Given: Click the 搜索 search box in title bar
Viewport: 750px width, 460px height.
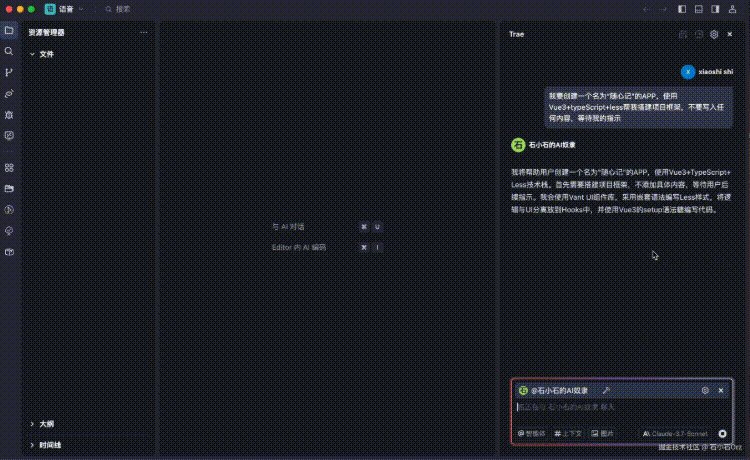Looking at the screenshot, I should [x=119, y=9].
